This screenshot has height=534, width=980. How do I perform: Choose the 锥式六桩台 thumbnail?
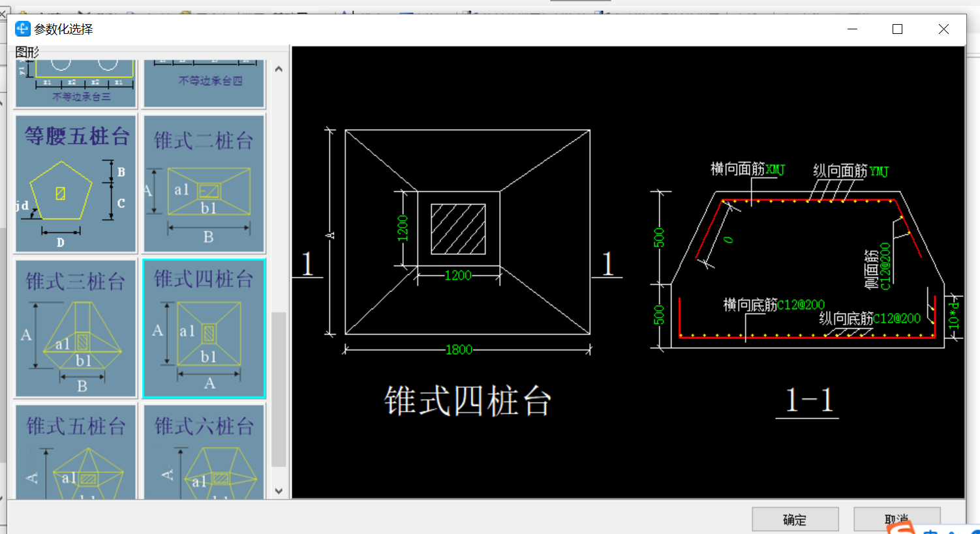pos(204,452)
